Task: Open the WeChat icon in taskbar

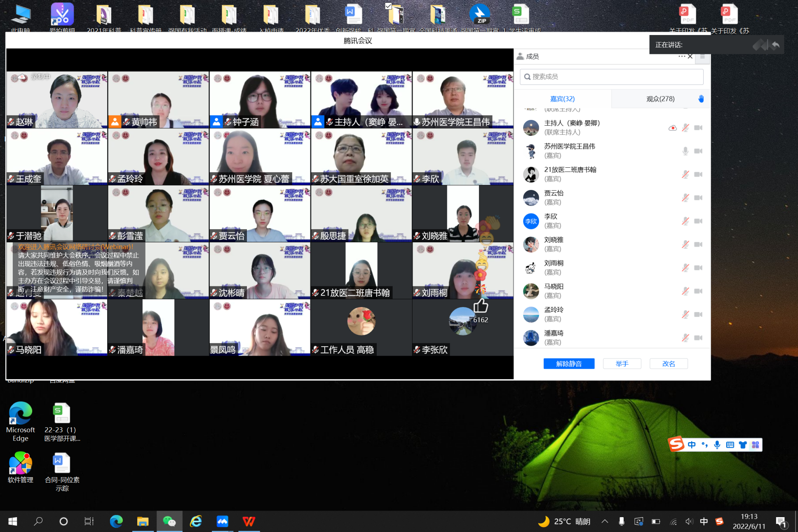Action: coord(169,521)
